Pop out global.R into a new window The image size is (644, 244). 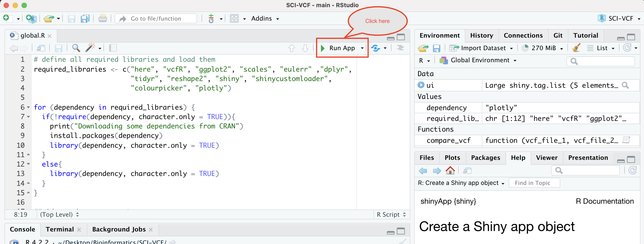point(41,48)
